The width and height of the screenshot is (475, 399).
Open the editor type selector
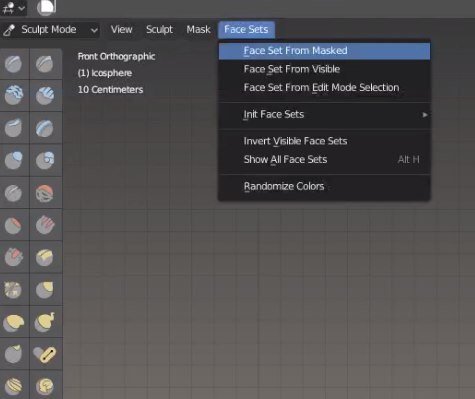click(13, 7)
